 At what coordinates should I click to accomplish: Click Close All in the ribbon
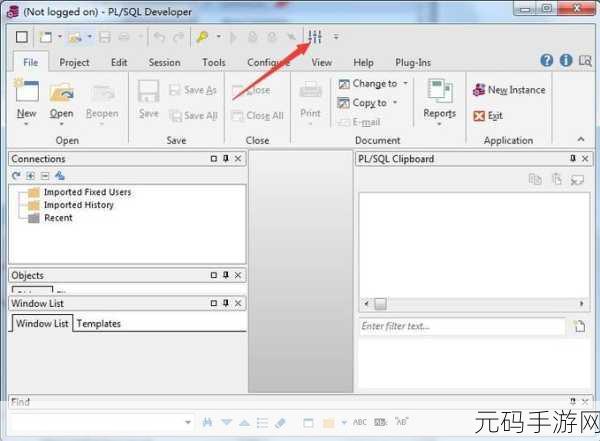pos(258,115)
